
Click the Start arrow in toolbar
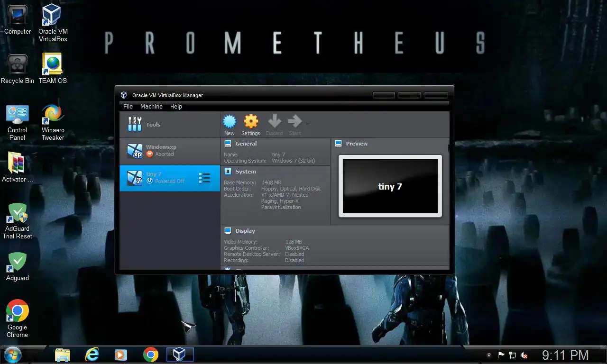[x=295, y=125]
